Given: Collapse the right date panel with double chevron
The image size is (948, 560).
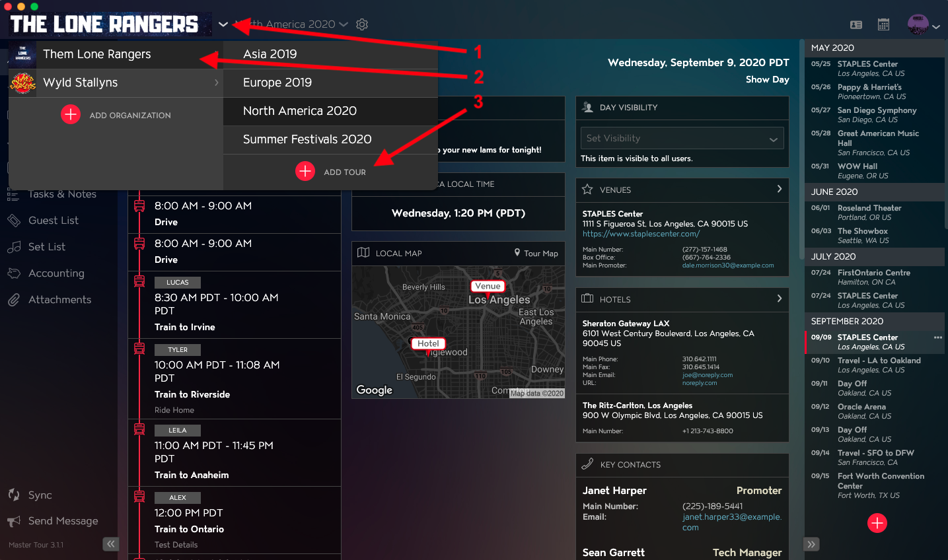Looking at the screenshot, I should click(x=811, y=544).
